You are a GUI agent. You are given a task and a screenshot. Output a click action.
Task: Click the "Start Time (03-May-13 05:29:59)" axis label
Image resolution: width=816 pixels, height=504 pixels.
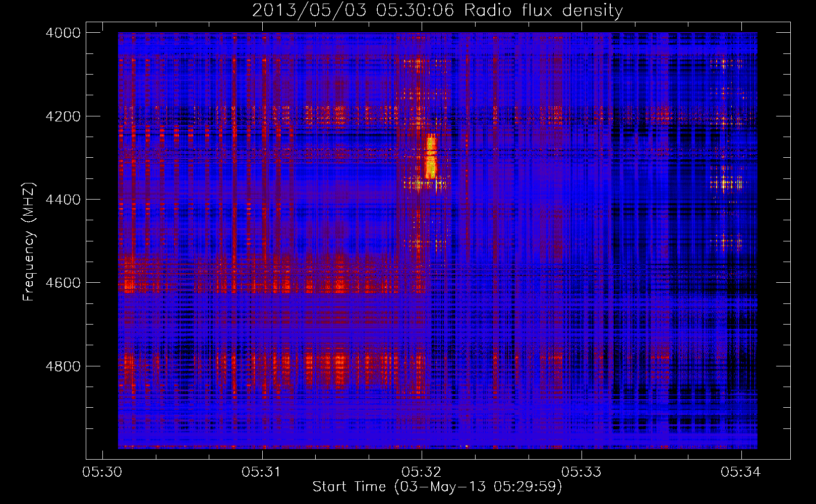pyautogui.click(x=437, y=487)
